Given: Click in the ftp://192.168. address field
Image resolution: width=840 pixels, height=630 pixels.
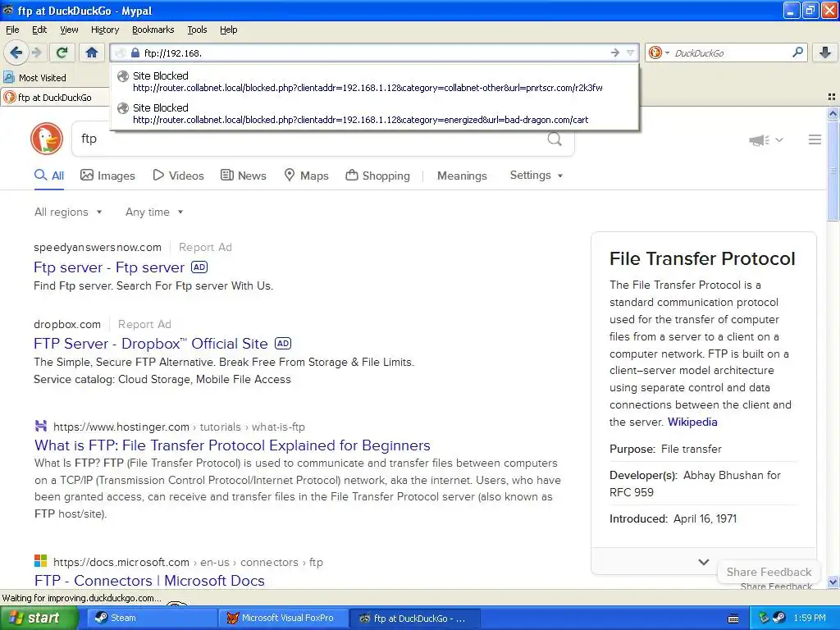Looking at the screenshot, I should [375, 53].
